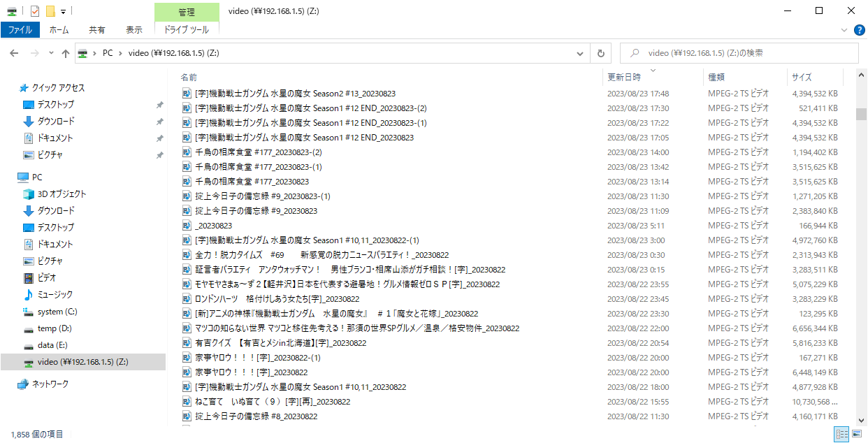Image resolution: width=868 pixels, height=443 pixels.
Task: Expand the ribbon with the chevron
Action: point(846,29)
